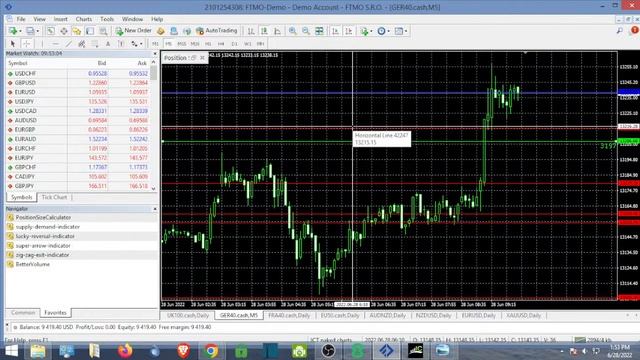The width and height of the screenshot is (640, 360).
Task: Close the Market Watch panel
Action: pyautogui.click(x=155, y=53)
